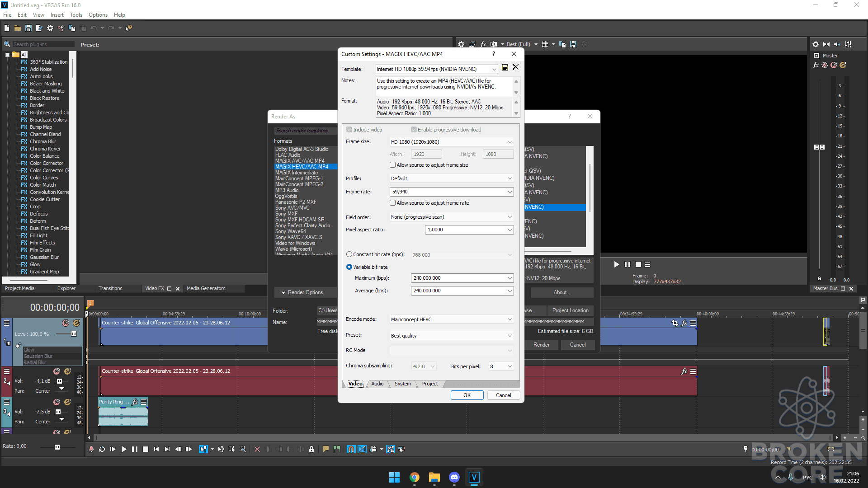
Task: Select Variable bit rate radio button
Action: pos(349,267)
